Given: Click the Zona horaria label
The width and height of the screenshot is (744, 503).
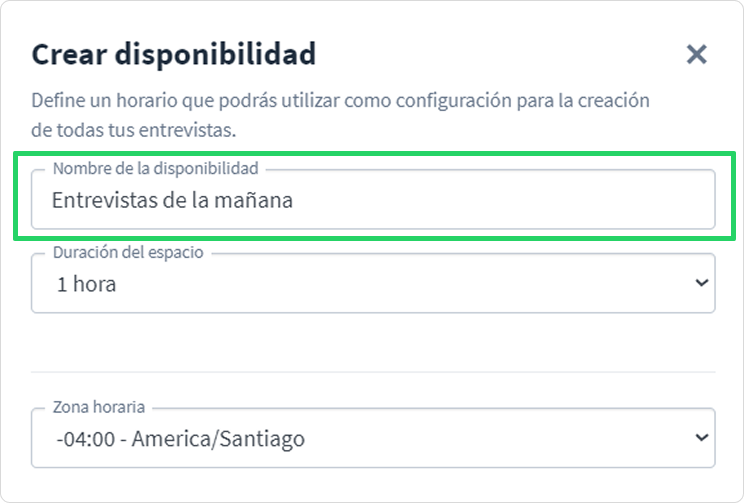Looking at the screenshot, I should [99, 407].
